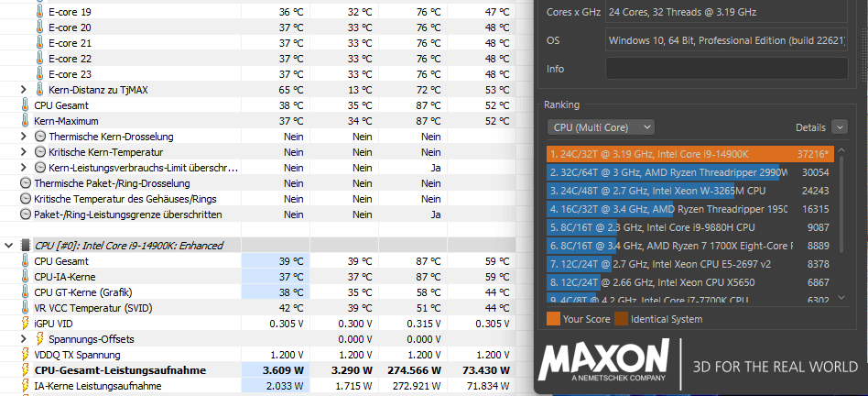Click scroll-up arrow of ranking list
The height and width of the screenshot is (396, 868).
click(842, 150)
